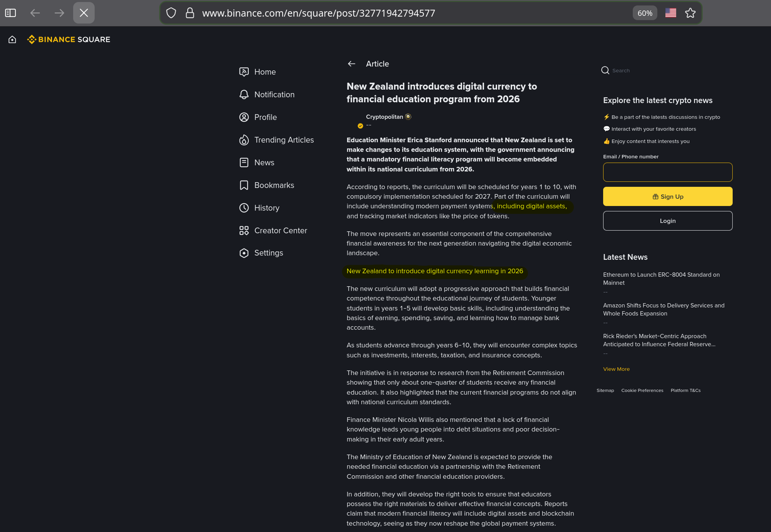This screenshot has height=532, width=771.
Task: Open the tracking protection shield icon
Action: [x=171, y=13]
